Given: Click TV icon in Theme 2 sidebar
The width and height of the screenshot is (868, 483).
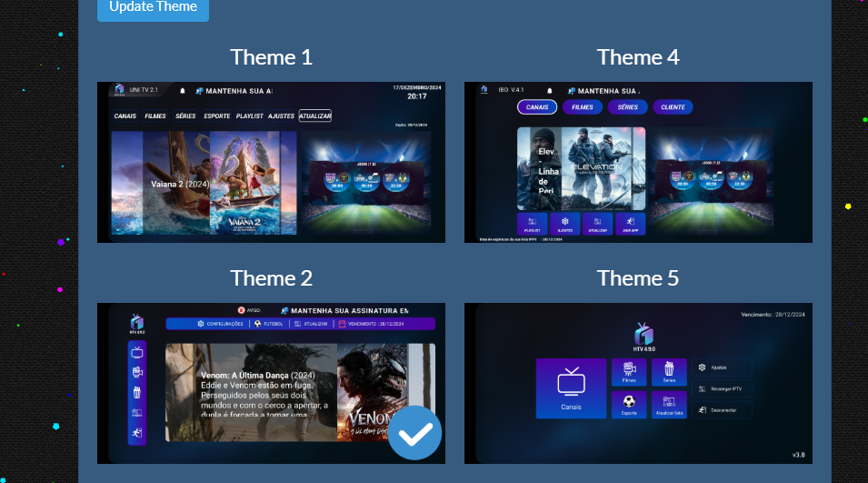Looking at the screenshot, I should click(136, 352).
